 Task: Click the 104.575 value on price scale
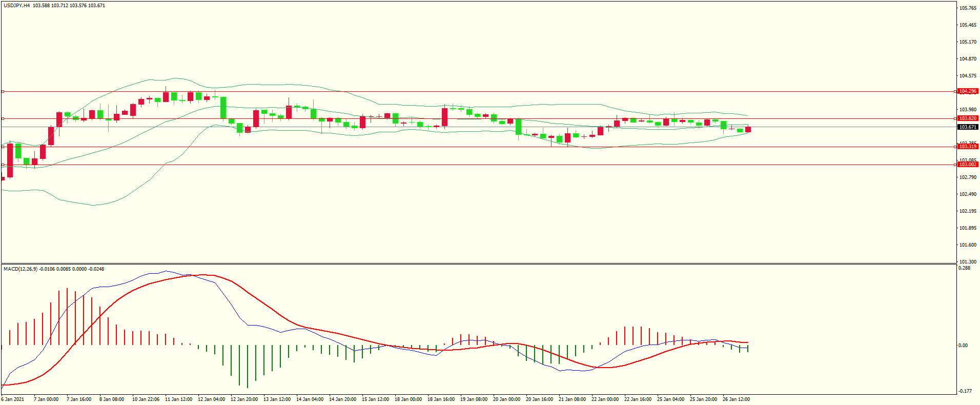(x=968, y=76)
